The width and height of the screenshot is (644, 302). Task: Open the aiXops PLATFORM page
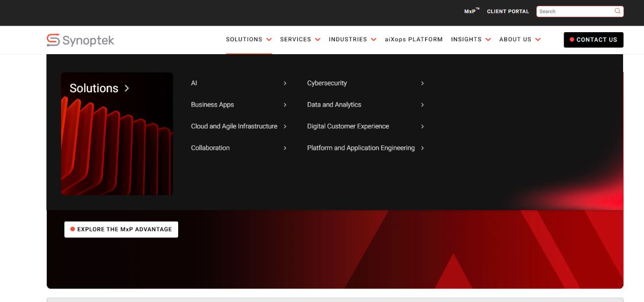tap(414, 39)
